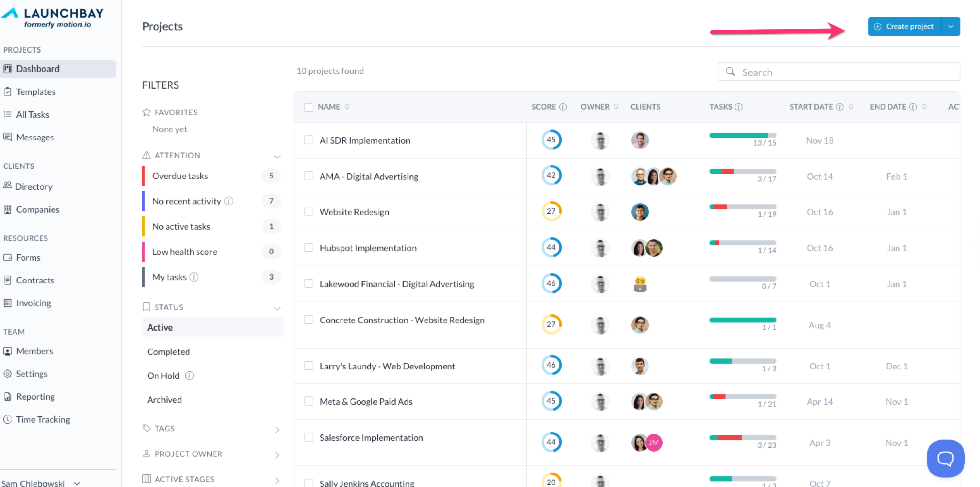Click the Time Tracking clock icon
Screen dimensions: 980x487
pyautogui.click(x=7, y=419)
